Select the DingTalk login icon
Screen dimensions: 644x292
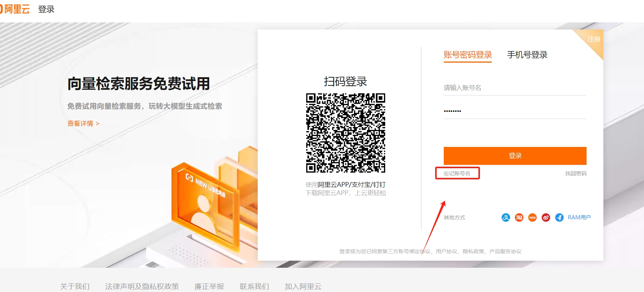tap(559, 217)
